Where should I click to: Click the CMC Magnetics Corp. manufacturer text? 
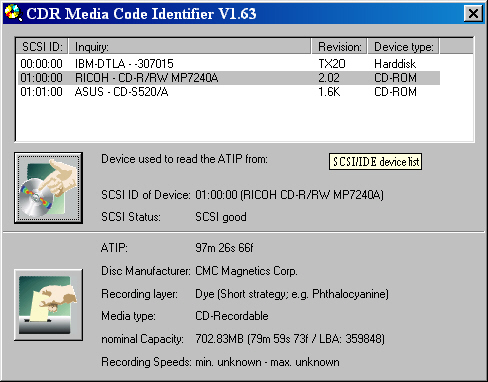[x=246, y=271]
